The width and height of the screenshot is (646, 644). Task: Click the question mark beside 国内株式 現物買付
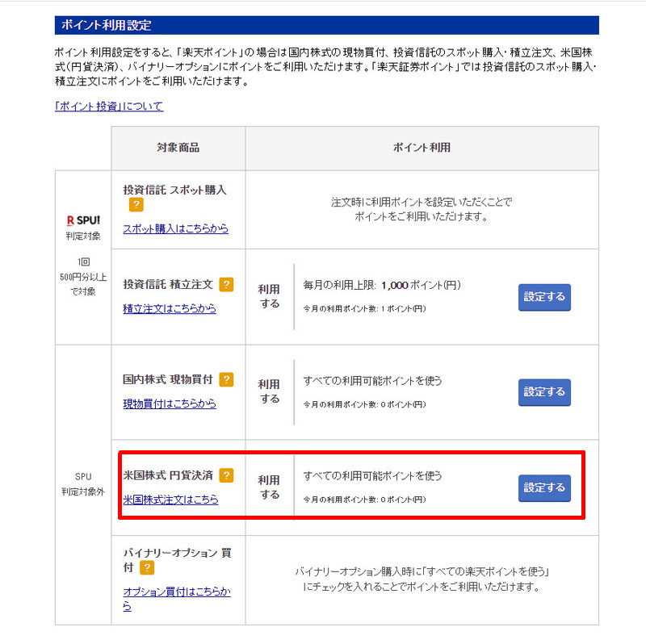pyautogui.click(x=226, y=379)
